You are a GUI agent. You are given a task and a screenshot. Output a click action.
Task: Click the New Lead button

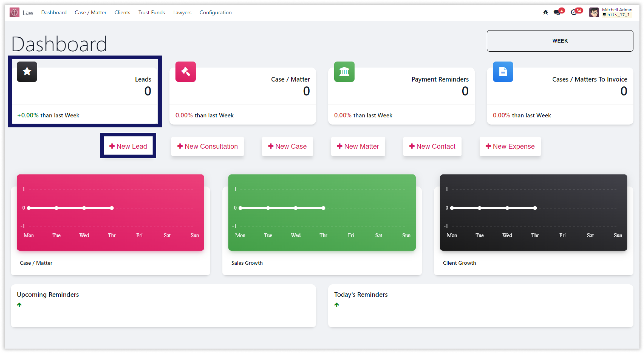coord(128,146)
